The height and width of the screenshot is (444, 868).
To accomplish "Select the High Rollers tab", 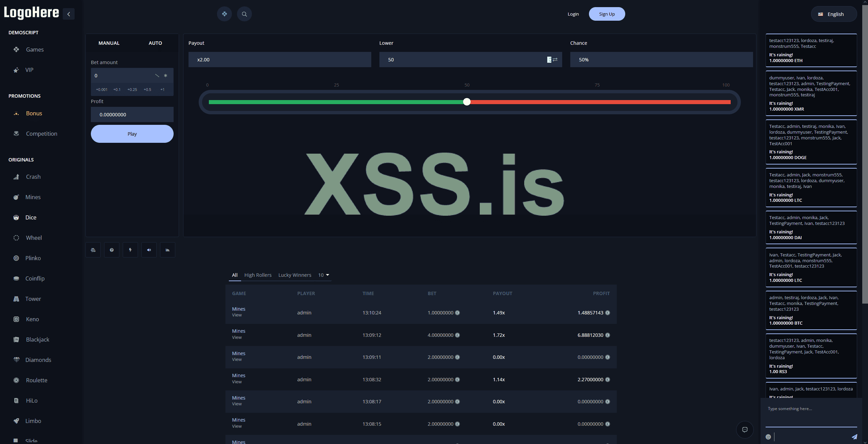I will point(258,275).
